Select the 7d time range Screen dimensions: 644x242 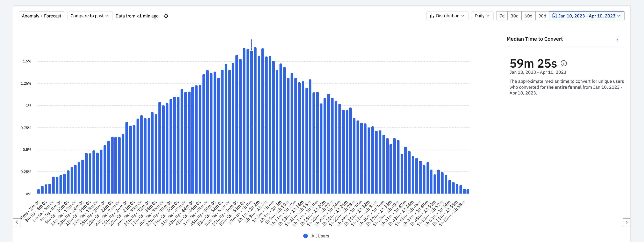click(x=502, y=16)
